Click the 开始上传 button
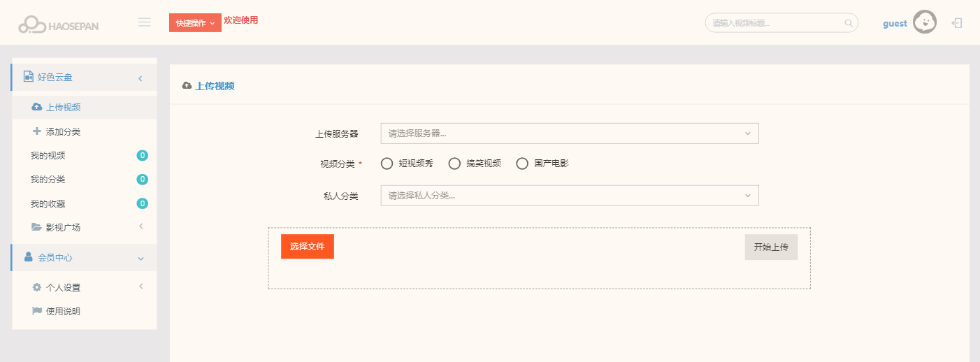This screenshot has width=980, height=362. coord(770,247)
